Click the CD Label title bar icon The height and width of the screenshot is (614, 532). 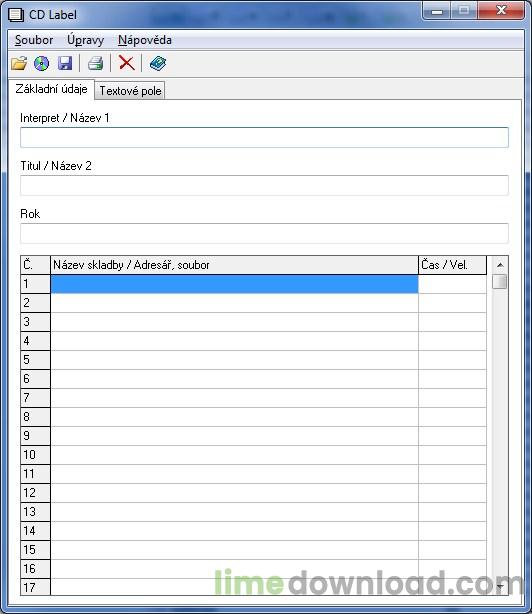[16, 15]
